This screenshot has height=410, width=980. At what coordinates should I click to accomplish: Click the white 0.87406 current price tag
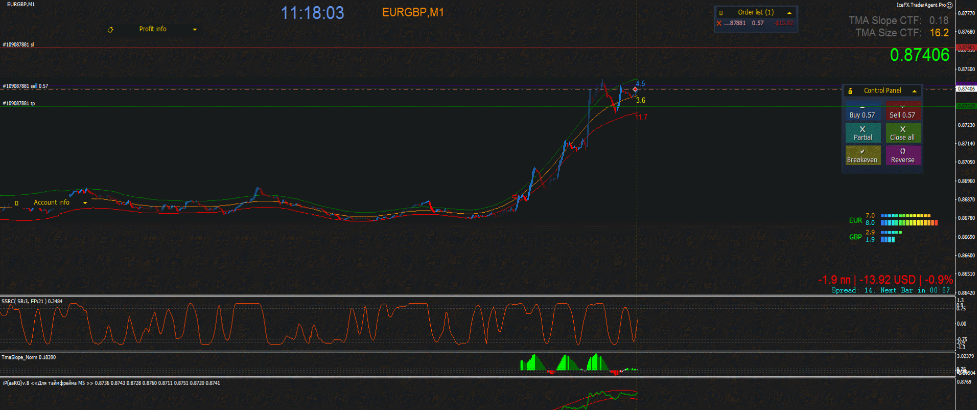click(966, 89)
